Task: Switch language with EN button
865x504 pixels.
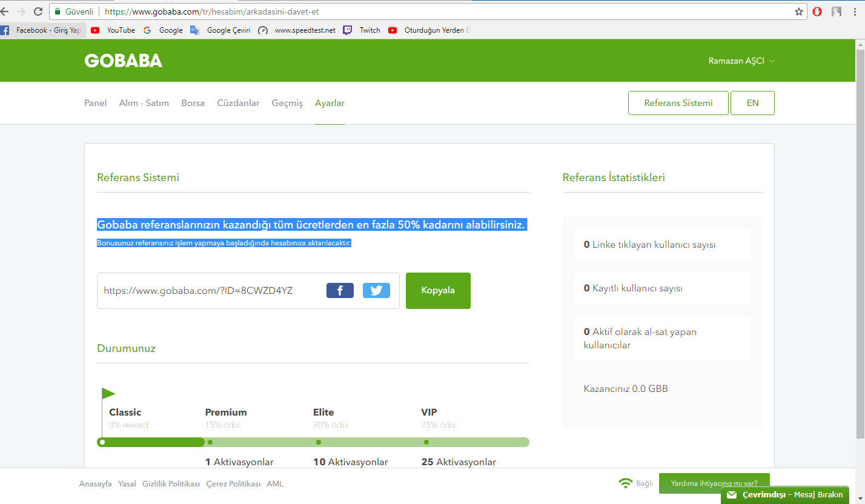Action: point(752,103)
